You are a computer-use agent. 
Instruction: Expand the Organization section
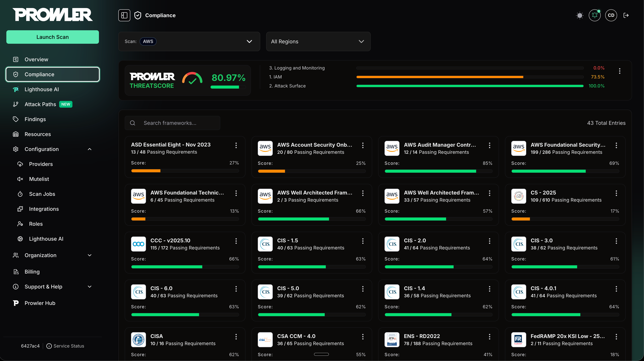click(52, 255)
